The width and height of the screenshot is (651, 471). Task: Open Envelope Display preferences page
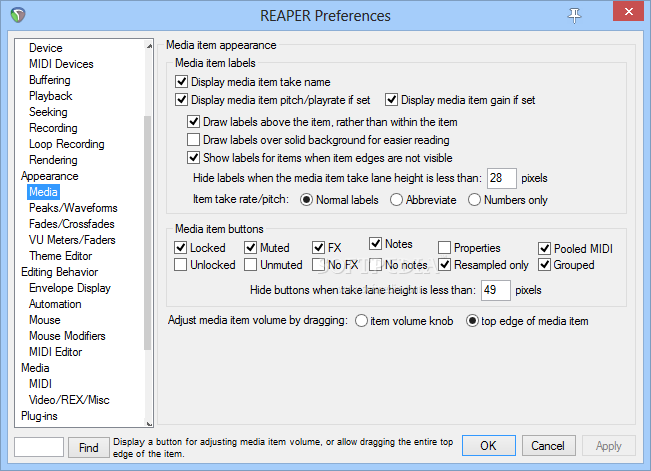point(70,288)
